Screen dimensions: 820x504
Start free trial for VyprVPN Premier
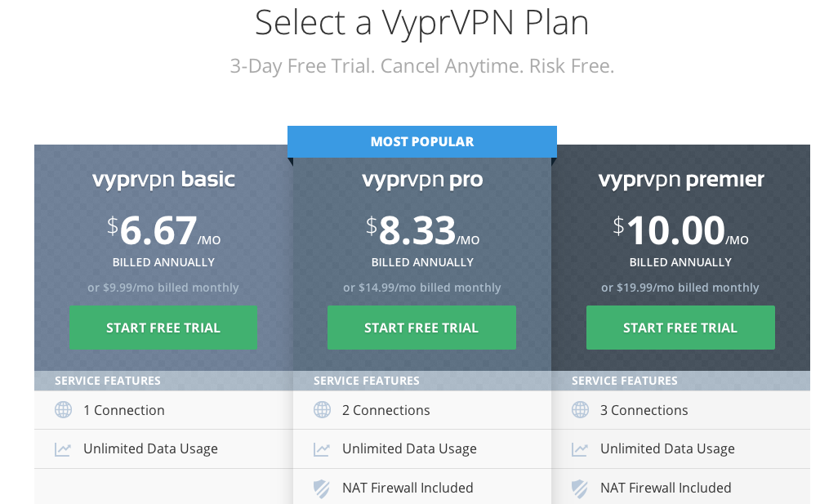tap(680, 328)
